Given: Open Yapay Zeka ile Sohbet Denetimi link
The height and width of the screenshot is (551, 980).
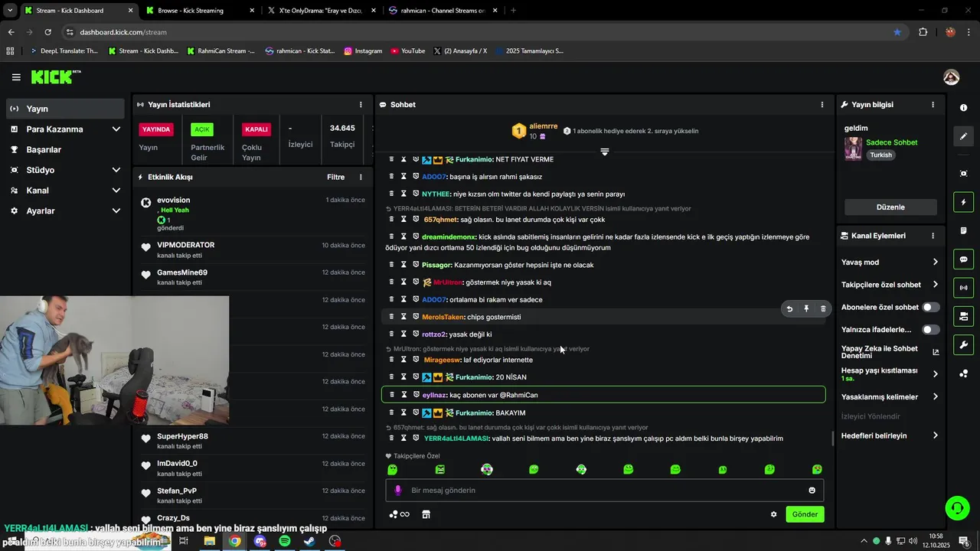Looking at the screenshot, I should (x=890, y=352).
